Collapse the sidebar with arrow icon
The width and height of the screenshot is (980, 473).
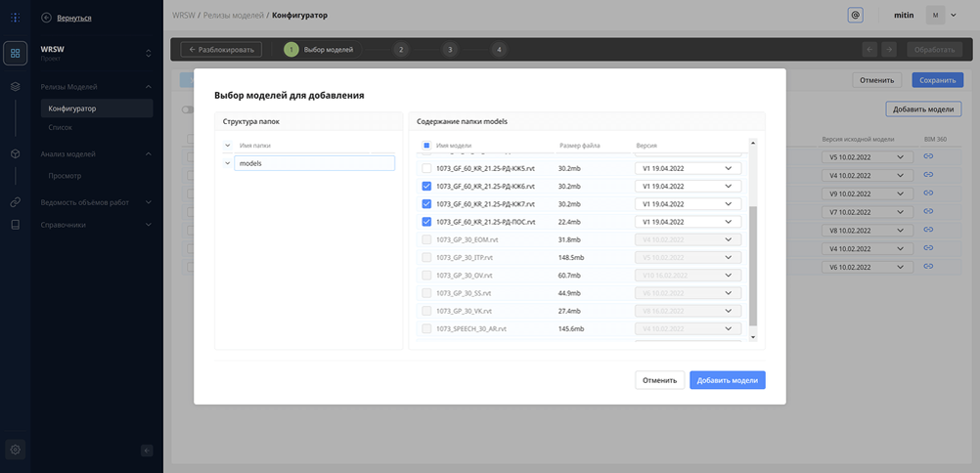point(147,451)
